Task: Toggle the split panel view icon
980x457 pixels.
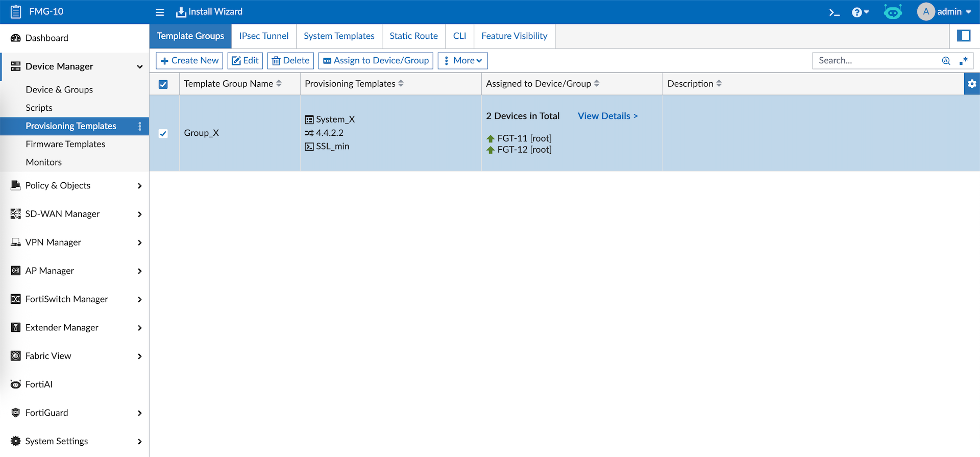Action: point(964,36)
